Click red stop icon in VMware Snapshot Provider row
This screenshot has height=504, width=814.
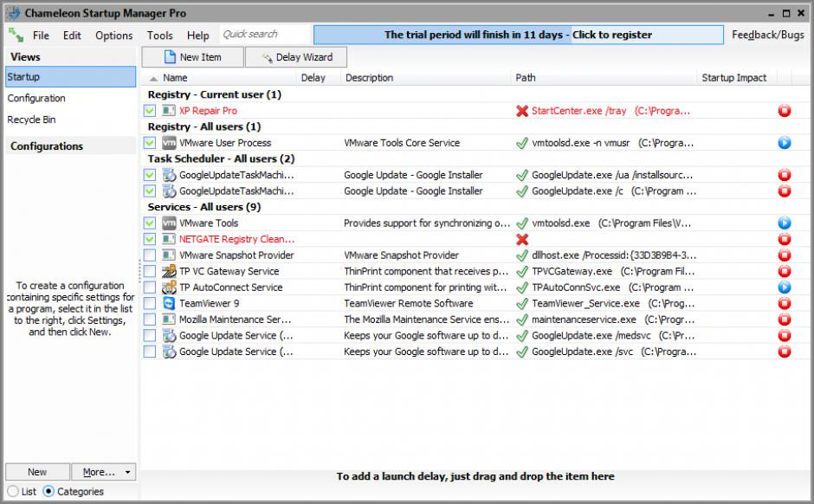coord(784,255)
